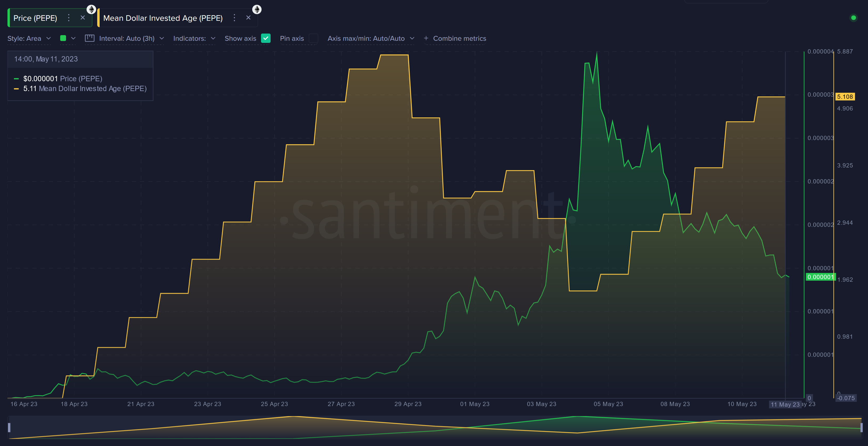Uncheck the Show axis checkbox
868x446 pixels.
[x=266, y=38]
